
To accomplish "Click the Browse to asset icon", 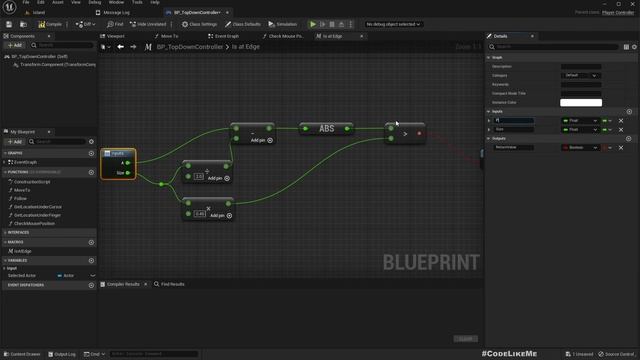I will [x=23, y=24].
